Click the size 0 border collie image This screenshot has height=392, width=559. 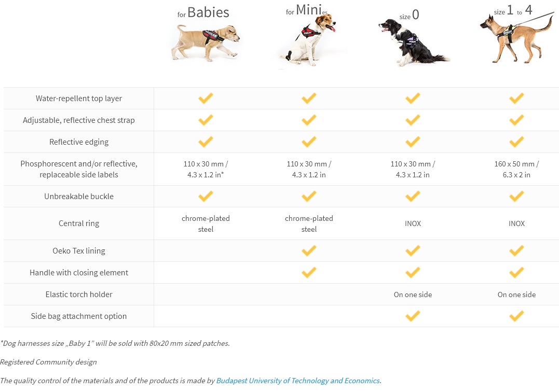413,43
